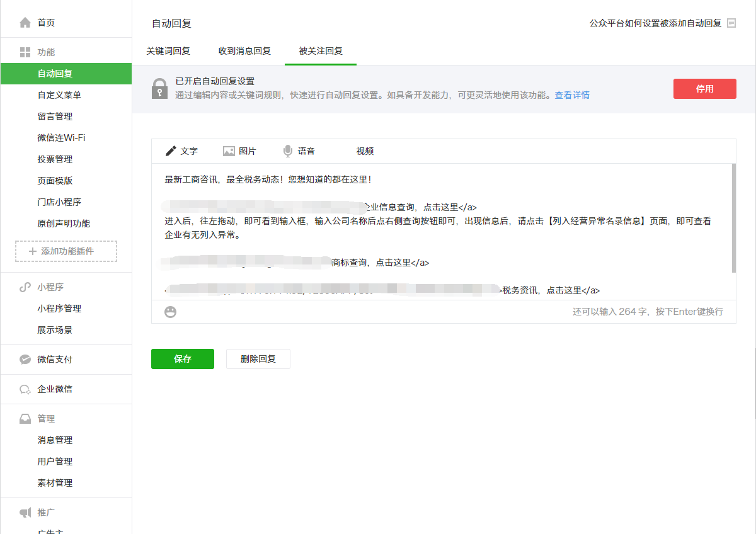Image resolution: width=756 pixels, height=534 pixels.
Task: Open 素材管理 in the sidebar
Action: (x=55, y=483)
